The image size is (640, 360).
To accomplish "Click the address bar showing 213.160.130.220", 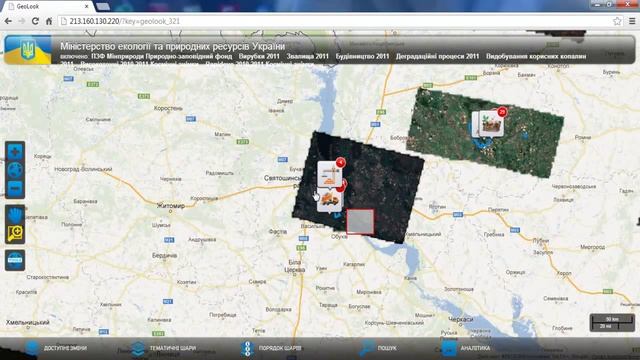I will pos(335,21).
